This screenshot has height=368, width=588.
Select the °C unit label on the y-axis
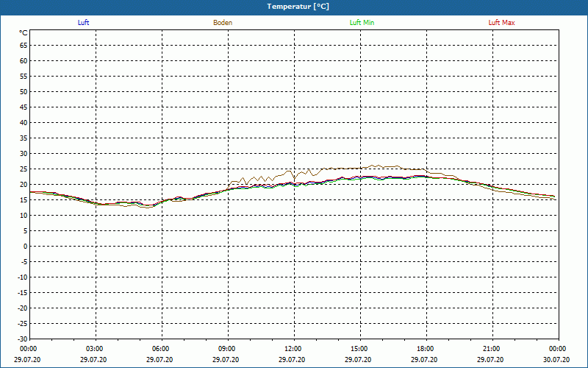point(24,33)
